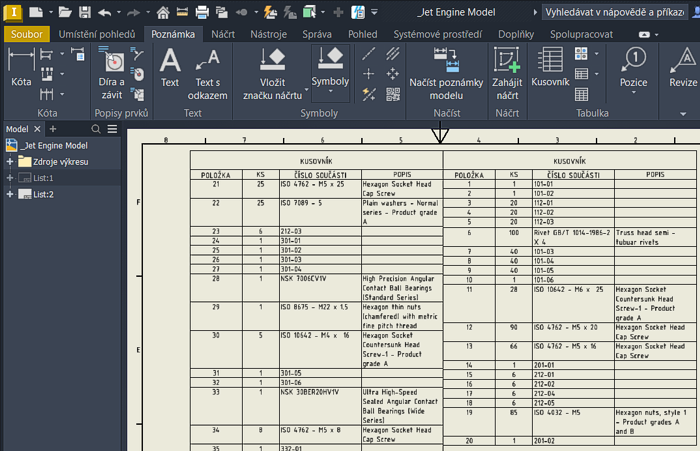Click the help search input field
This screenshot has height=451, width=700.
pyautogui.click(x=620, y=13)
